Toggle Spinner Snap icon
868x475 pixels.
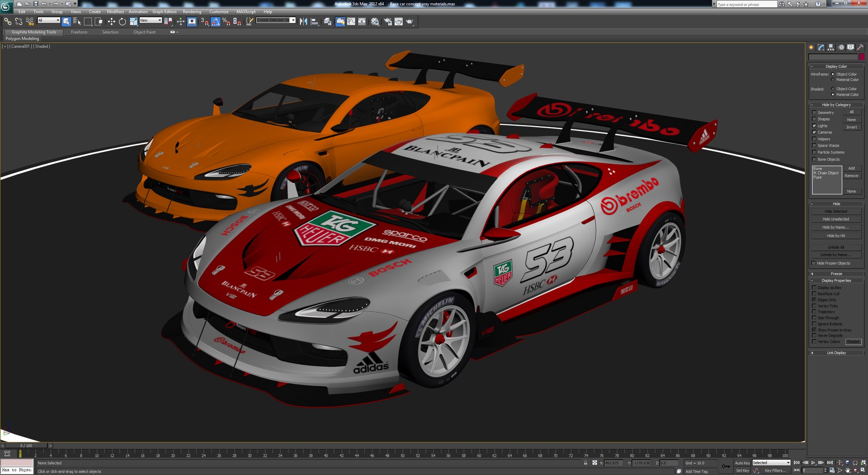(x=237, y=21)
